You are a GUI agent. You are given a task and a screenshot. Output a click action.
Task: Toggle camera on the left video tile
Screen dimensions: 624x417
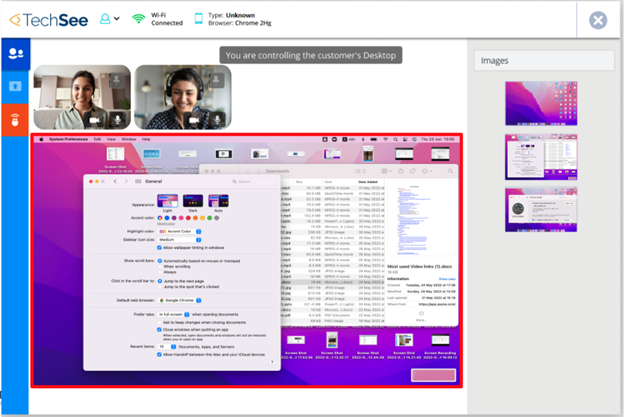(95, 120)
